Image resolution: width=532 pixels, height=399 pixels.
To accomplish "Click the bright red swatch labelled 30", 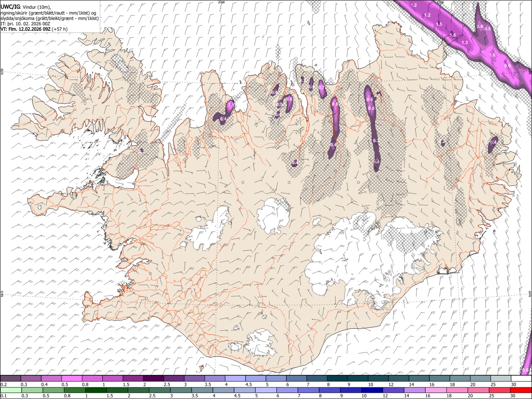I will 521,390.
